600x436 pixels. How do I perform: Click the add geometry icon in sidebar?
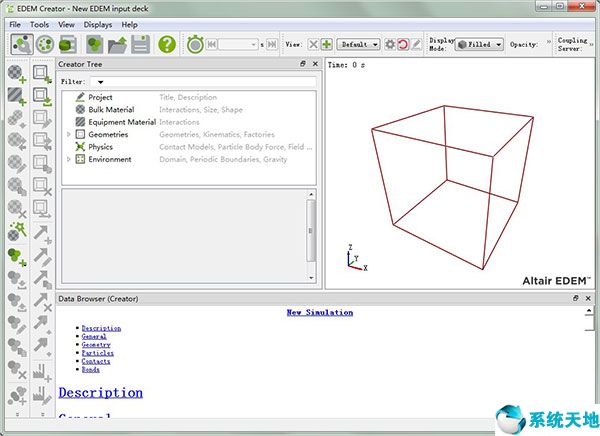tap(42, 73)
